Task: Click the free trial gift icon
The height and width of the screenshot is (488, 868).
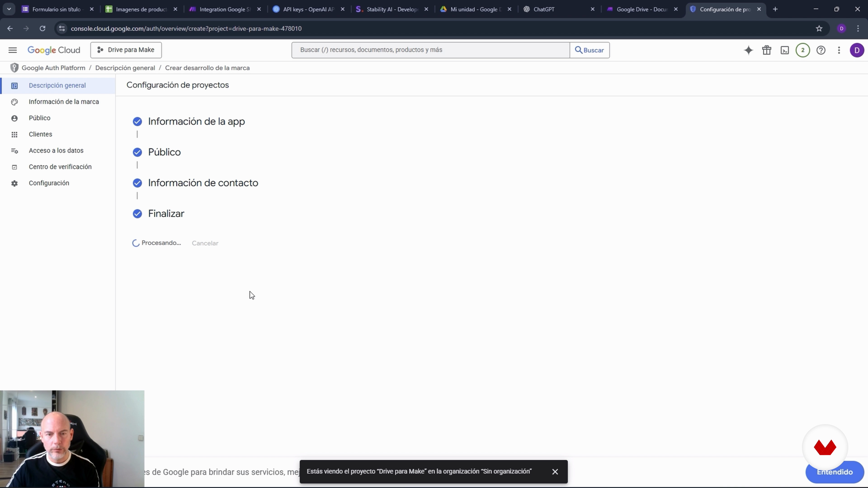Action: (767, 50)
